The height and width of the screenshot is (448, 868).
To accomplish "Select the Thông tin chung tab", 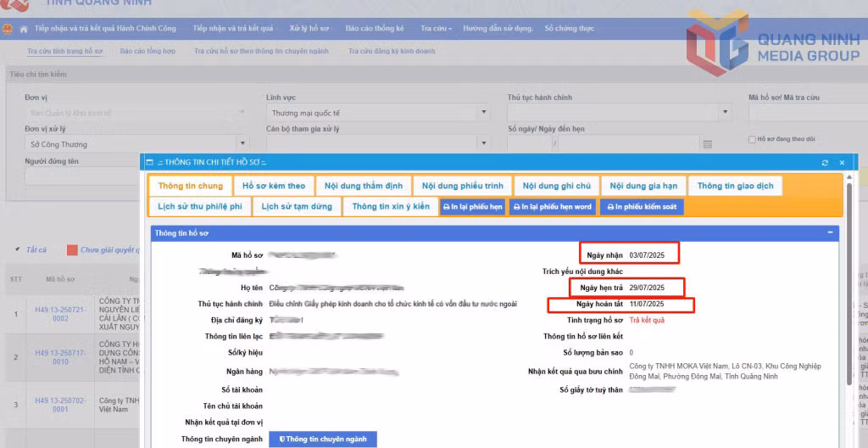I will (x=190, y=186).
